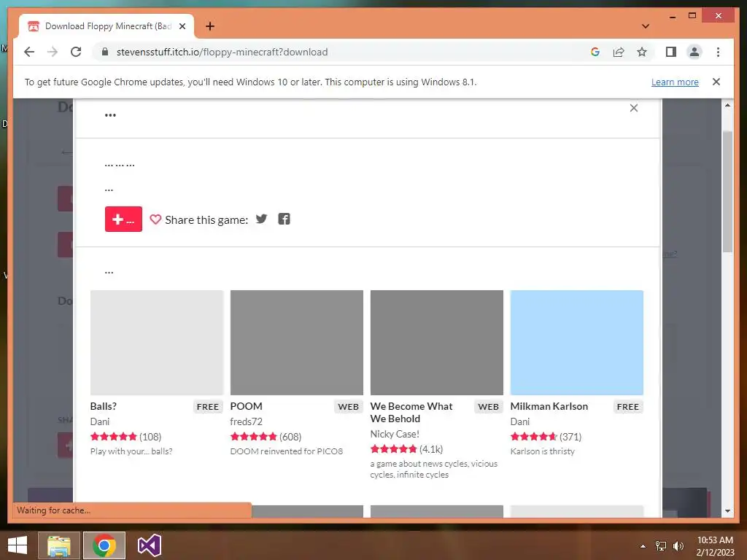This screenshot has width=747, height=560.
Task: Share the game on Twitter
Action: pyautogui.click(x=262, y=219)
